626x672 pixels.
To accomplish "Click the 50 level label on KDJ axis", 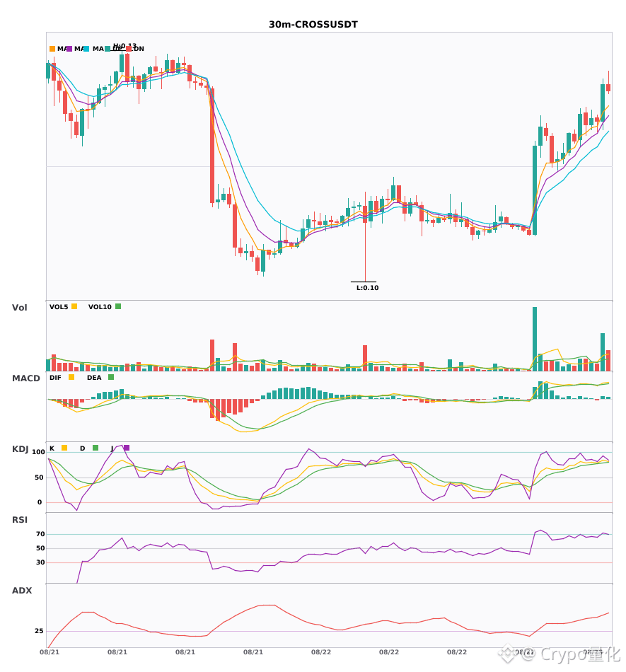I will point(39,477).
